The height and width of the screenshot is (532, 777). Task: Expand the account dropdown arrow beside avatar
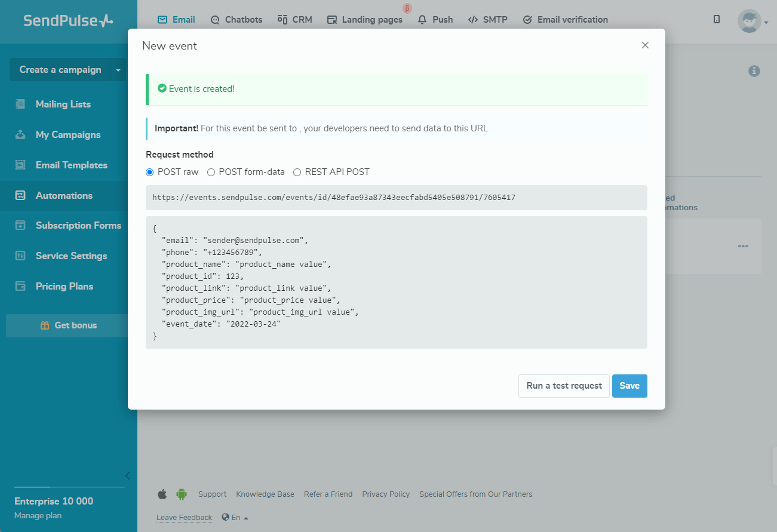766,23
